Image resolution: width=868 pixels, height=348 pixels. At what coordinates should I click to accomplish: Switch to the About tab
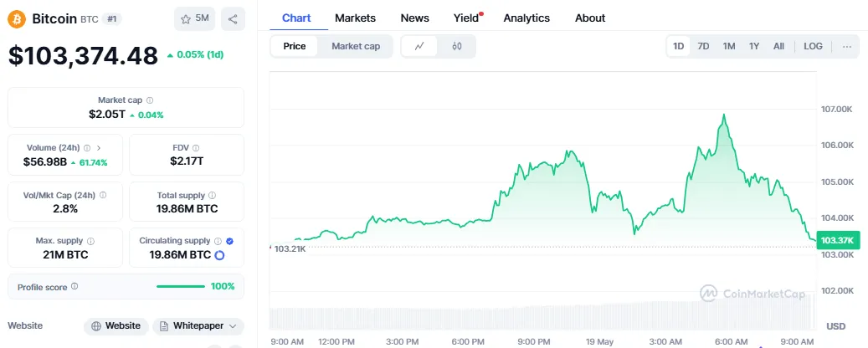590,18
